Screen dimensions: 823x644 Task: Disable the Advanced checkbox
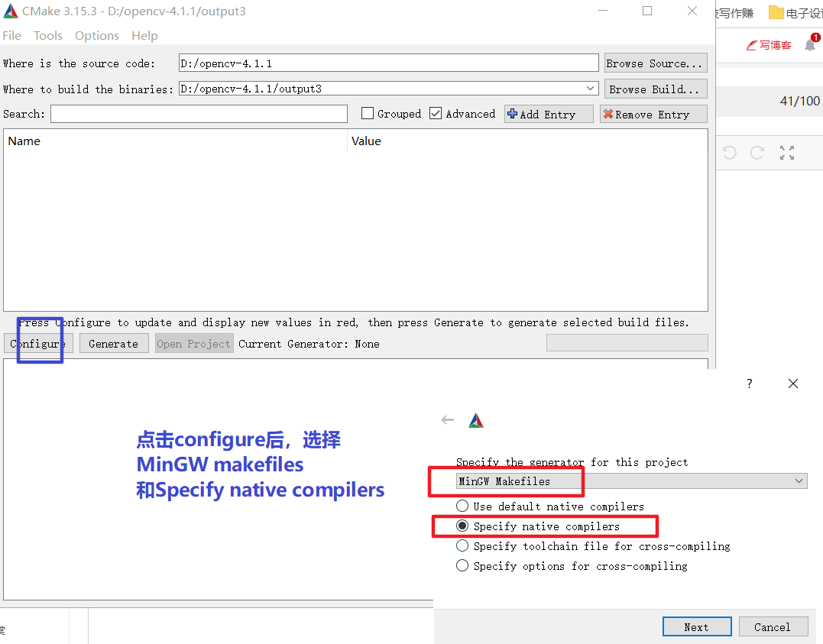tap(435, 113)
